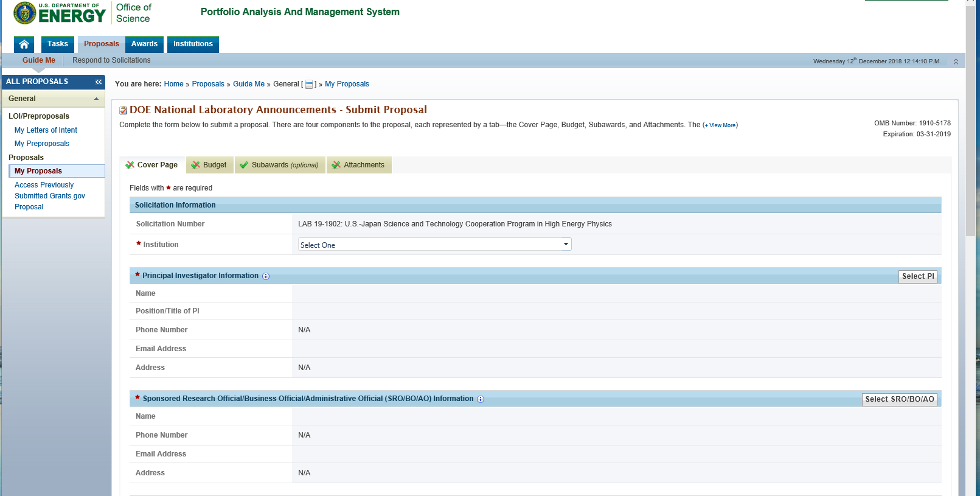Image resolution: width=980 pixels, height=496 pixels.
Task: Click the Solicitation Information section header
Action: point(535,205)
